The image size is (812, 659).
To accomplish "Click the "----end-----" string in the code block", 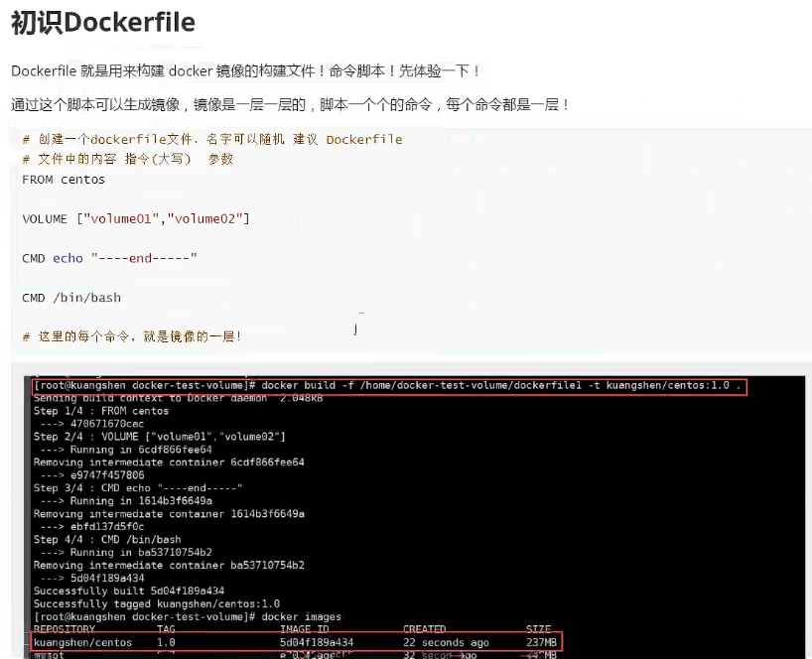I will (x=144, y=258).
